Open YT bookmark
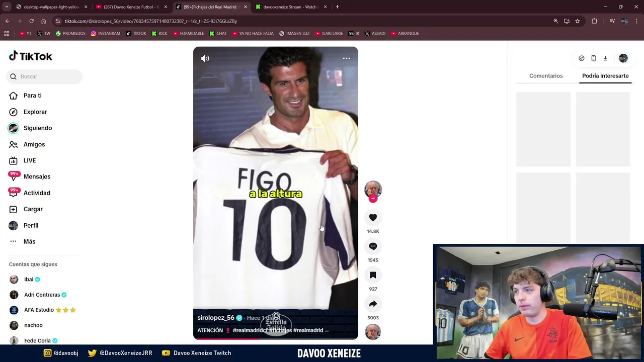 tap(25, 34)
